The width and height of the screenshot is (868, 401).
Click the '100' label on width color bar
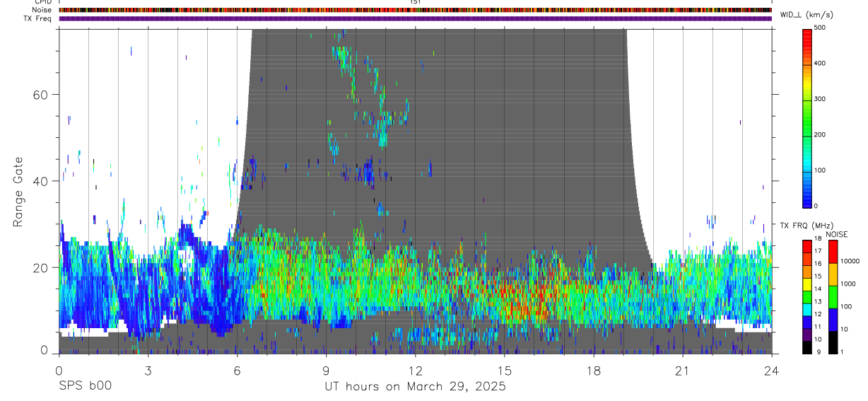tap(820, 170)
